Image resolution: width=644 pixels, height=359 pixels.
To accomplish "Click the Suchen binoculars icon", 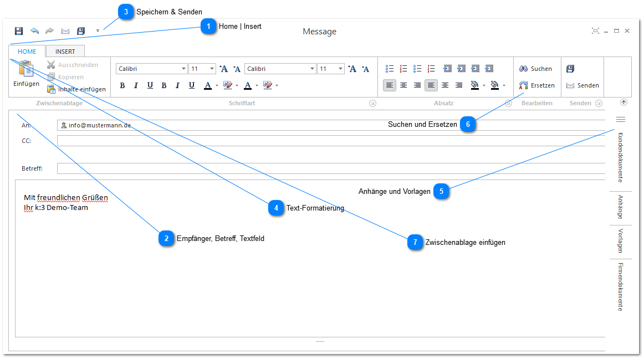I will pyautogui.click(x=524, y=69).
